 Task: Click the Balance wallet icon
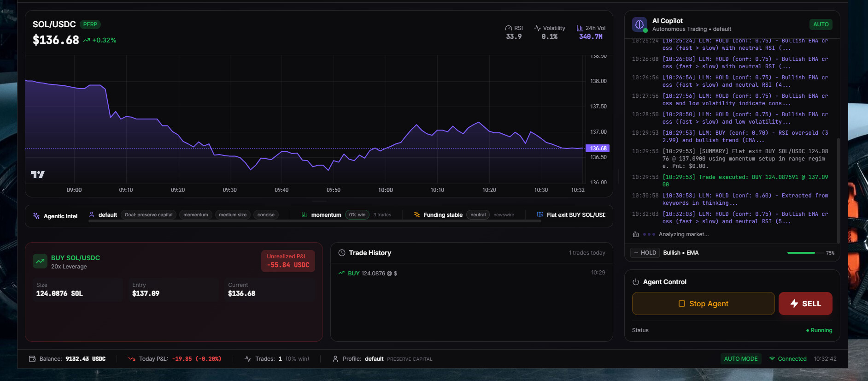pyautogui.click(x=32, y=359)
